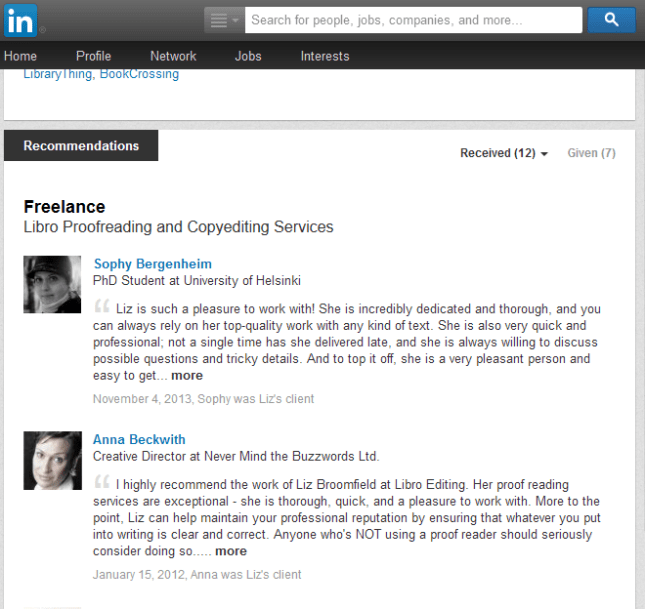Click the blue search magnifier button
The height and width of the screenshot is (609, 645).
tap(610, 20)
